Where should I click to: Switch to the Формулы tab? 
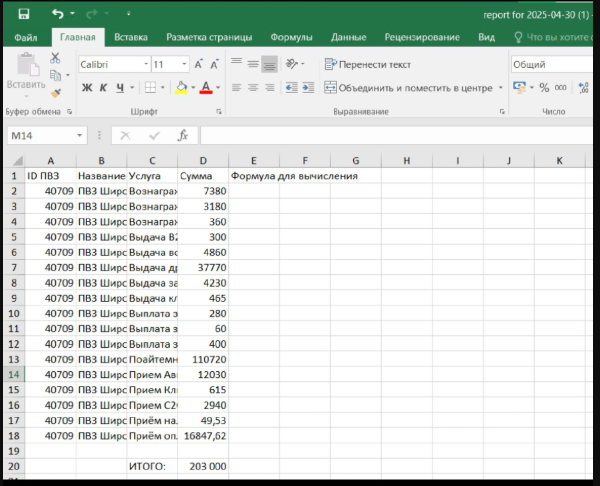click(x=292, y=38)
